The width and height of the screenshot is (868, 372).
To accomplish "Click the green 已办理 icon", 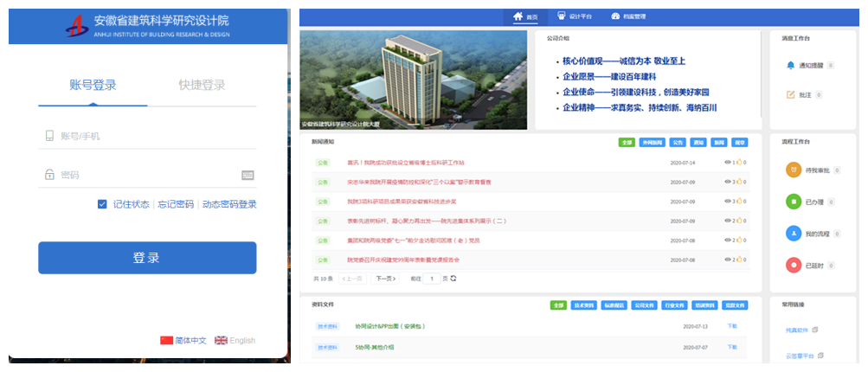I will point(793,202).
